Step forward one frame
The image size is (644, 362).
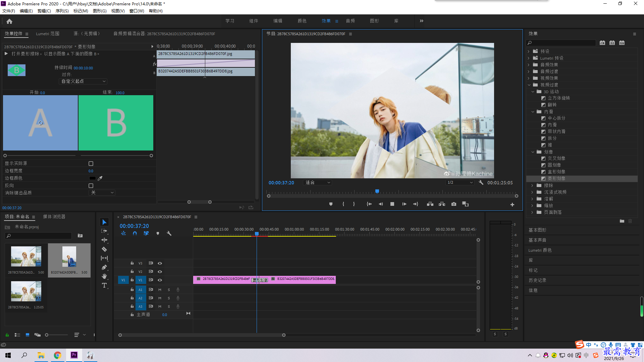point(404,204)
